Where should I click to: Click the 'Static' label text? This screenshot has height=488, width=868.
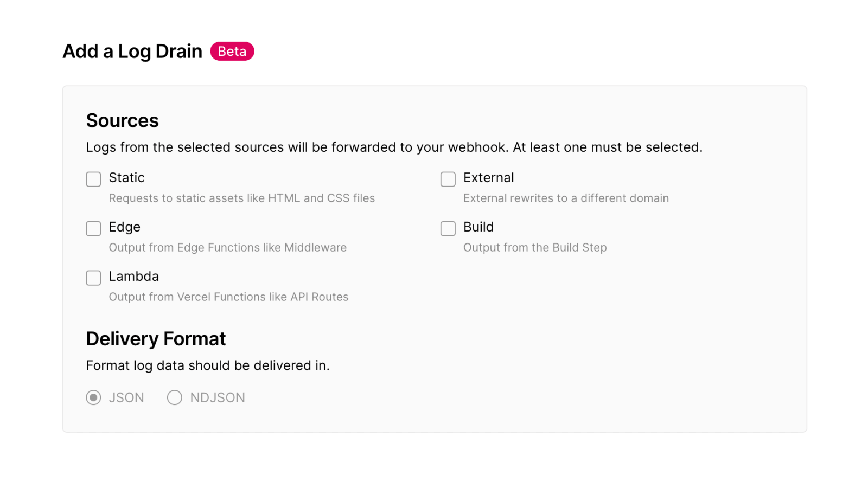126,178
